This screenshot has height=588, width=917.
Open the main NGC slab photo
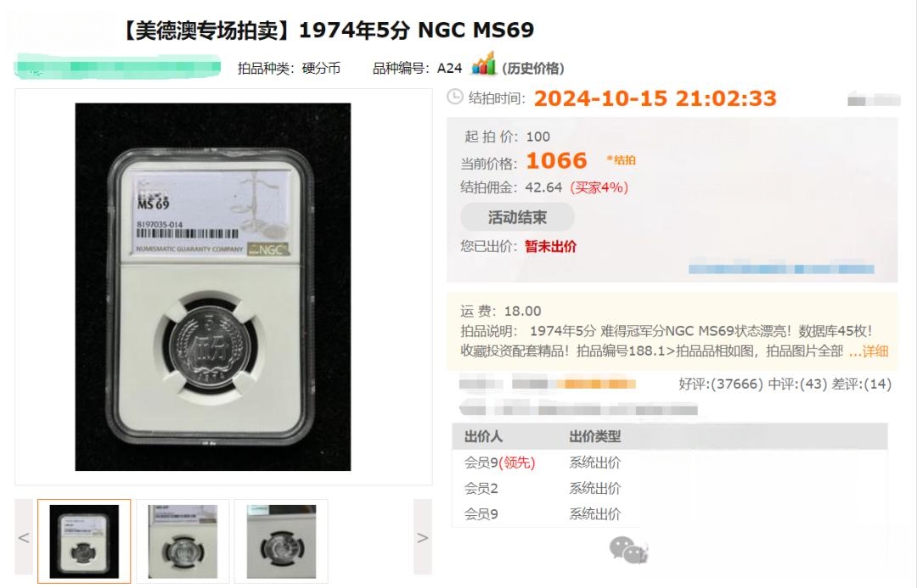point(213,287)
